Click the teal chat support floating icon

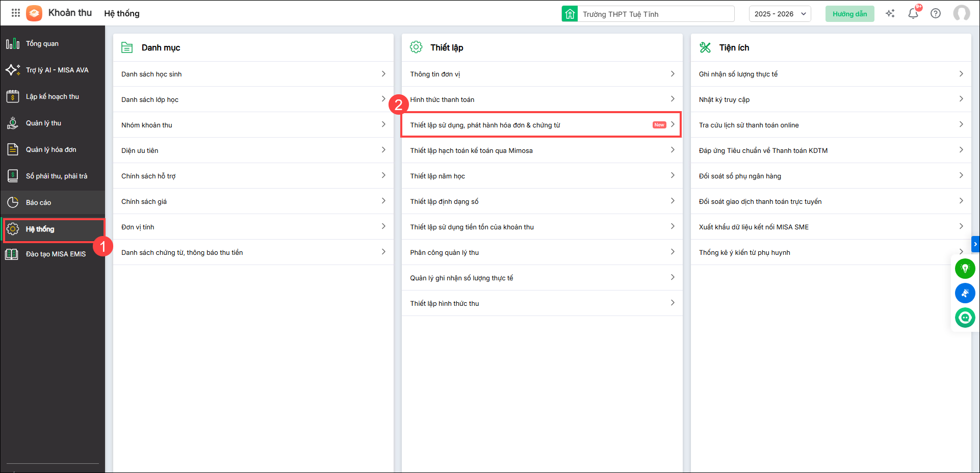pos(965,318)
